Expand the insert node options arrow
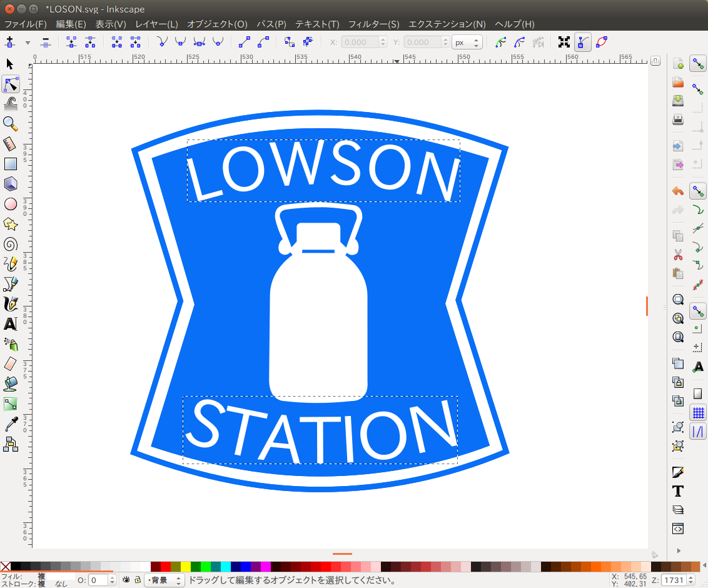The height and width of the screenshot is (588, 708). pyautogui.click(x=28, y=43)
